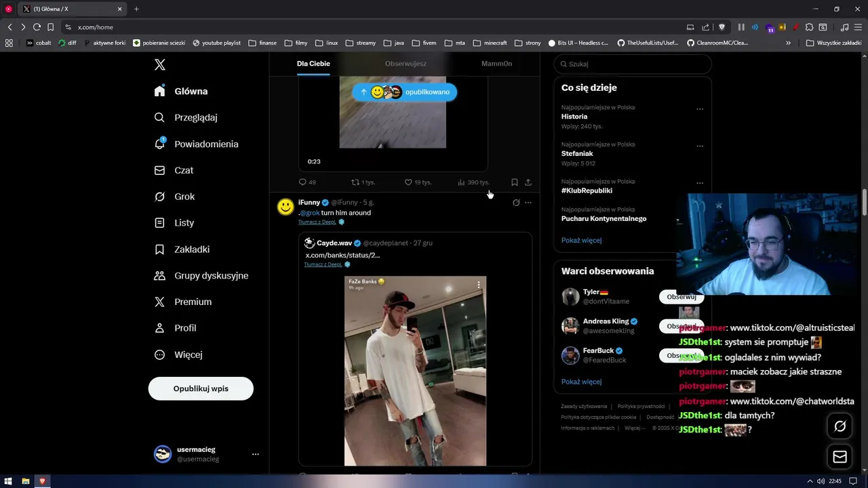Go back in the browser

9,27
